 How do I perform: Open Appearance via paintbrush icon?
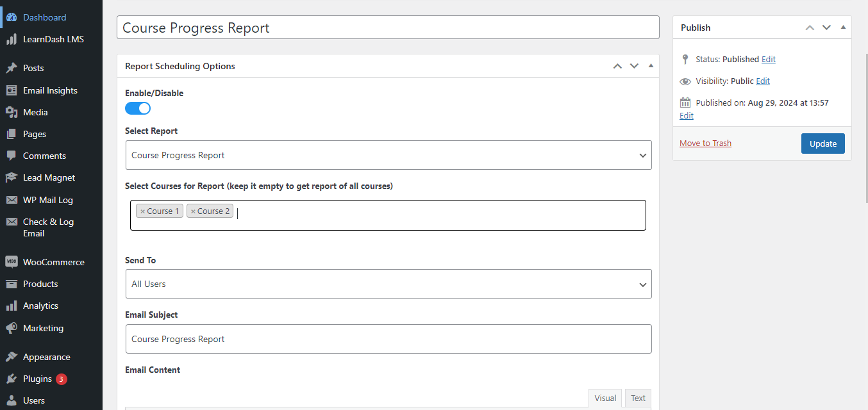pyautogui.click(x=12, y=357)
